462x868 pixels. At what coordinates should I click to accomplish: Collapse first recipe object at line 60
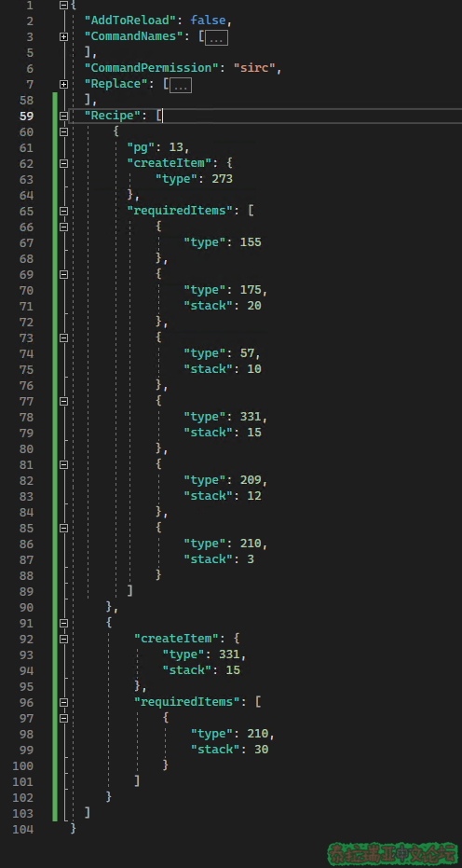coord(63,131)
